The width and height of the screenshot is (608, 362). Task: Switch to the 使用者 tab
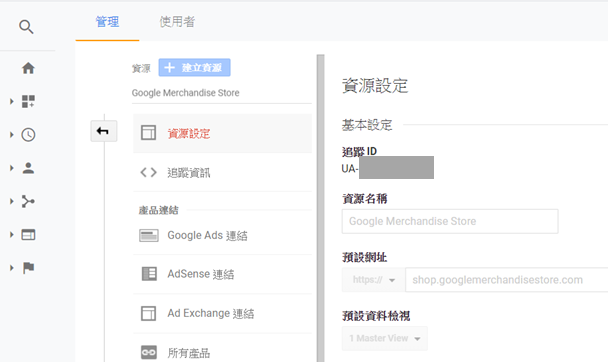[177, 22]
